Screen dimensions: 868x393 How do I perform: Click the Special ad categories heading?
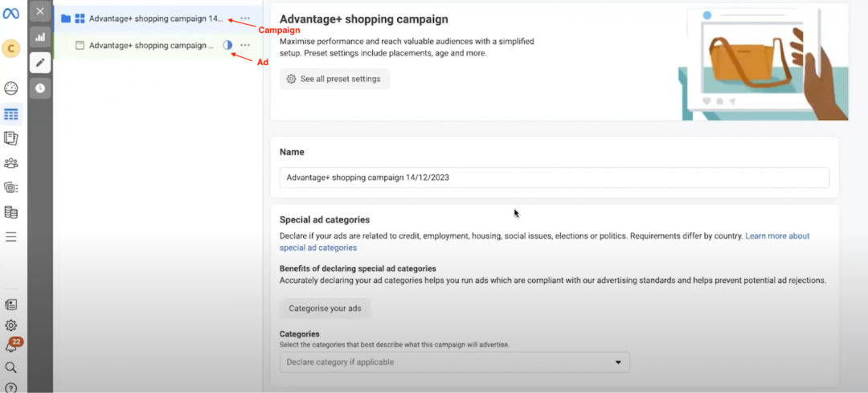click(x=325, y=219)
